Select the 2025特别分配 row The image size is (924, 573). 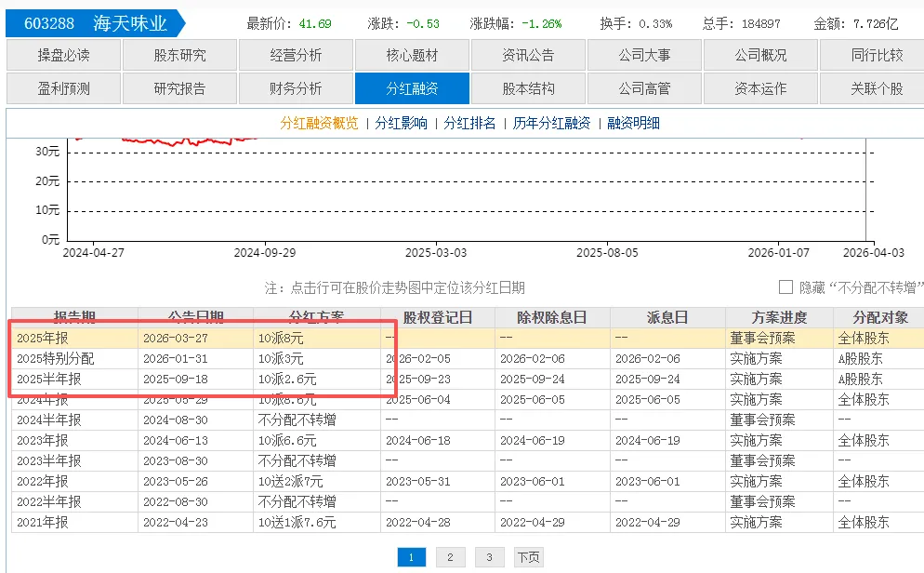[x=468, y=358]
